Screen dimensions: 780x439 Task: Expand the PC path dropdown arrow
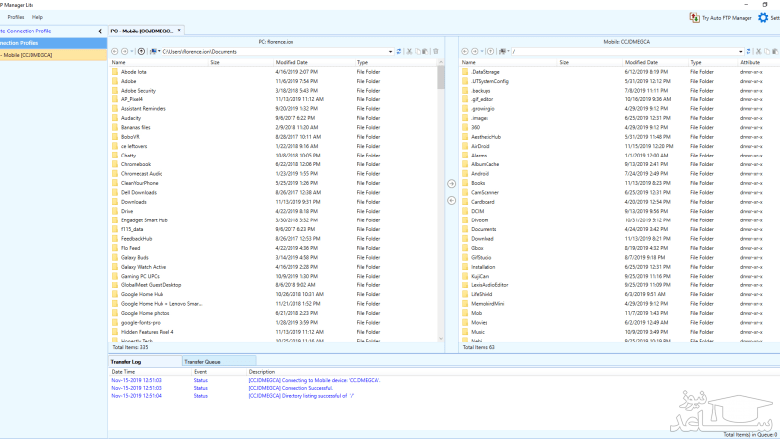click(391, 51)
